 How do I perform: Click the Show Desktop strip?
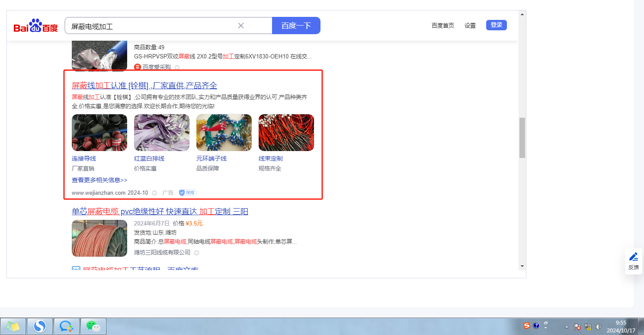coord(641,326)
